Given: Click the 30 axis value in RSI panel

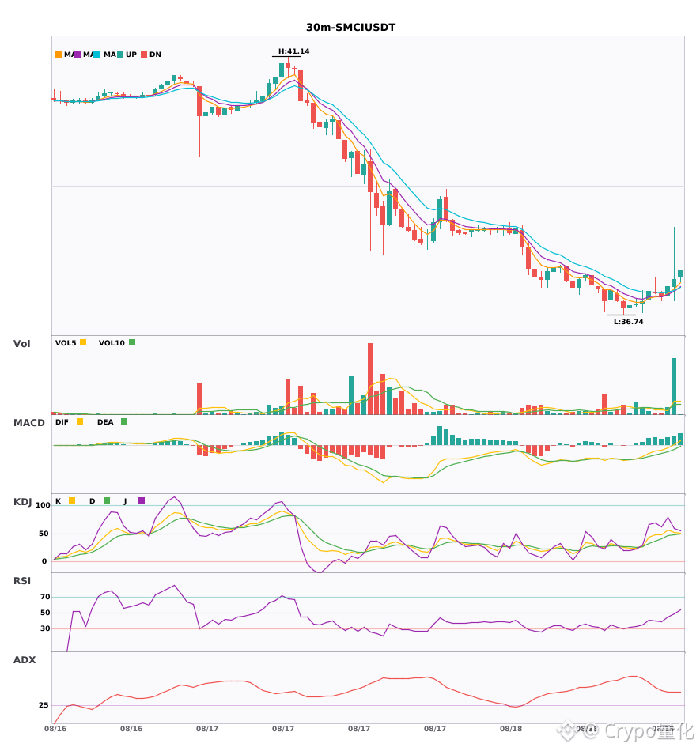Looking at the screenshot, I should (45, 628).
